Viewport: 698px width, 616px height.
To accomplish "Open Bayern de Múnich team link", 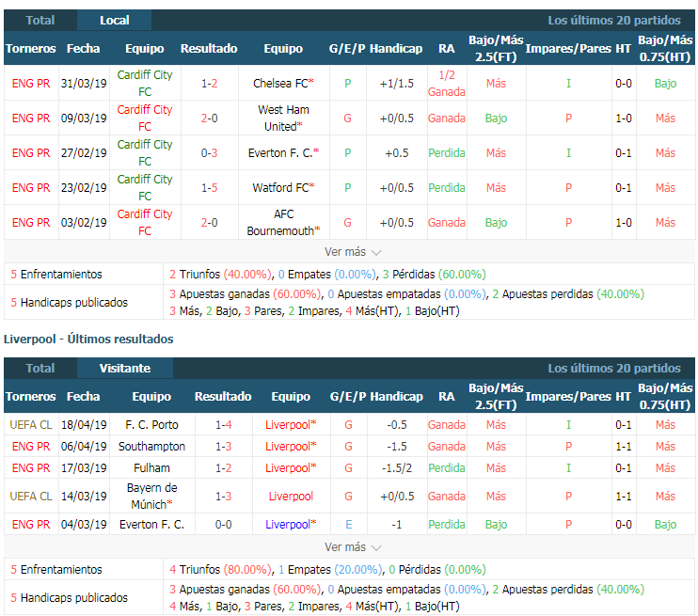I will coord(151,496).
